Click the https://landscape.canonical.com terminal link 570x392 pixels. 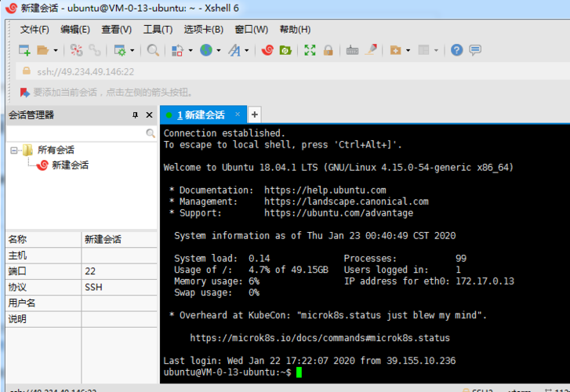coord(346,201)
